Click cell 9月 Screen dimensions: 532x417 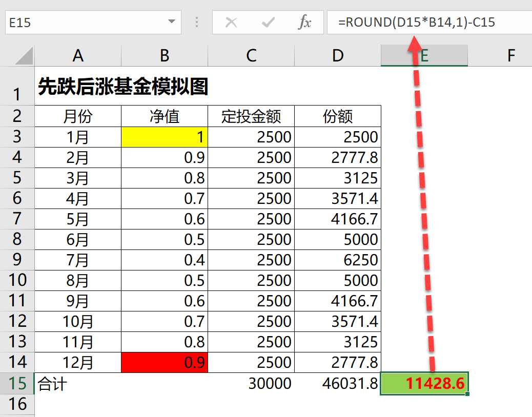click(78, 301)
